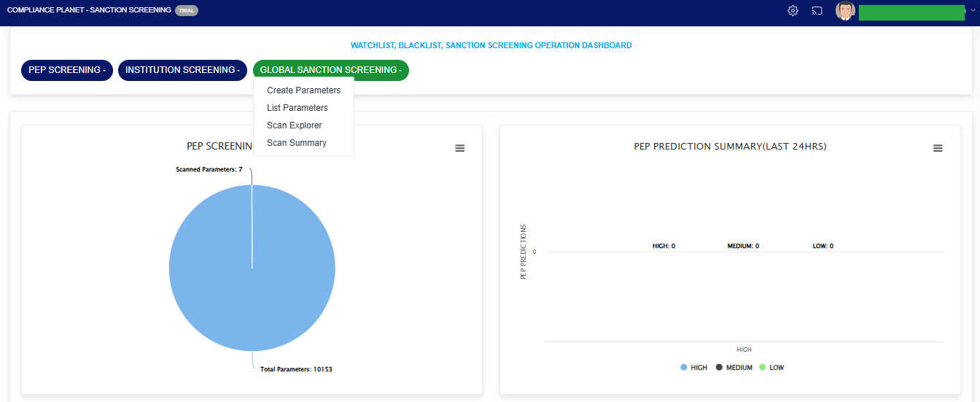Expand the PEP SCREENING dropdown

[x=67, y=70]
